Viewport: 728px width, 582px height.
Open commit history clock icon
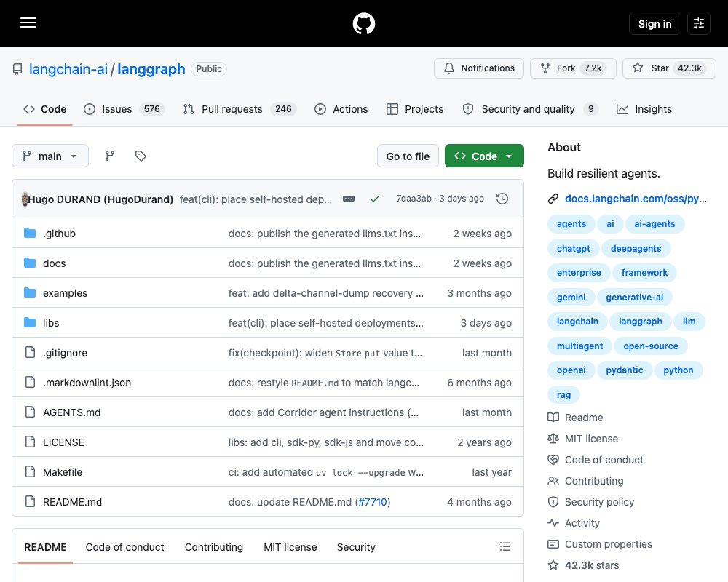[502, 199]
